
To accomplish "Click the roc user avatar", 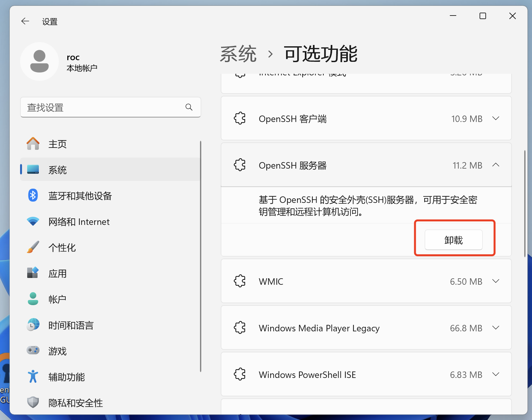I will pyautogui.click(x=39, y=61).
